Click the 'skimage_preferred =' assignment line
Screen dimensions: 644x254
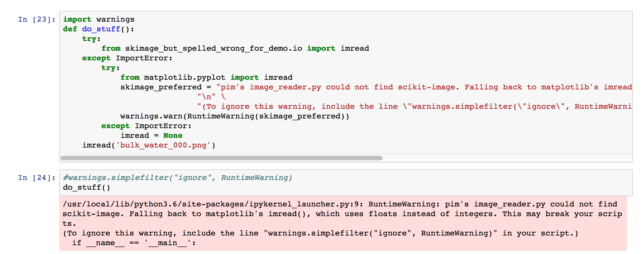(x=376, y=87)
